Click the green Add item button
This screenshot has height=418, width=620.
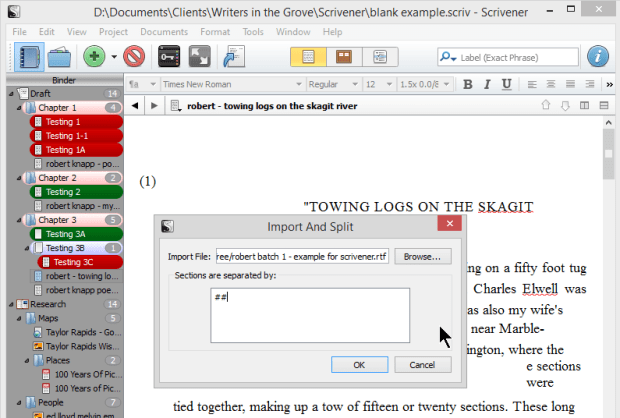coord(94,57)
